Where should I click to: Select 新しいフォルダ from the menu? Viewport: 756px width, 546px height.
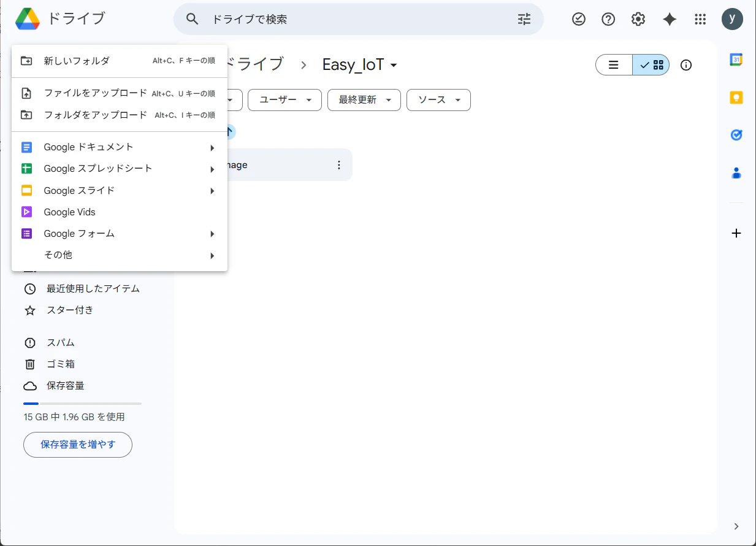[x=120, y=61]
